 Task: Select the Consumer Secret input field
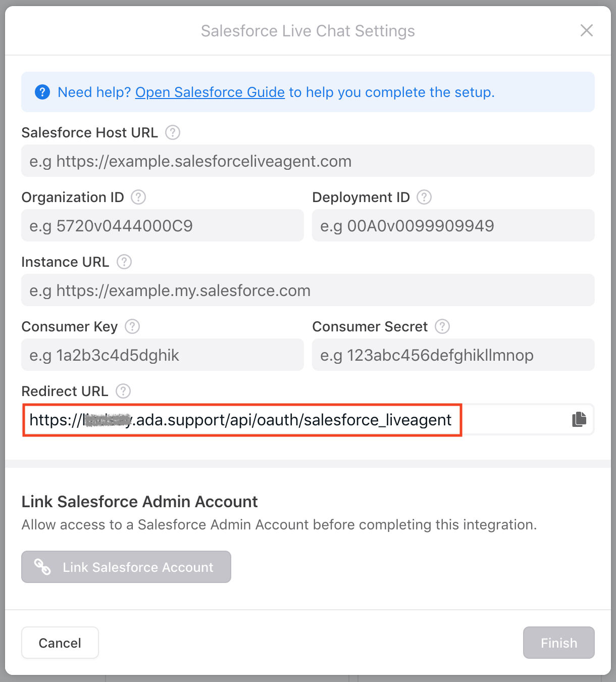(453, 355)
